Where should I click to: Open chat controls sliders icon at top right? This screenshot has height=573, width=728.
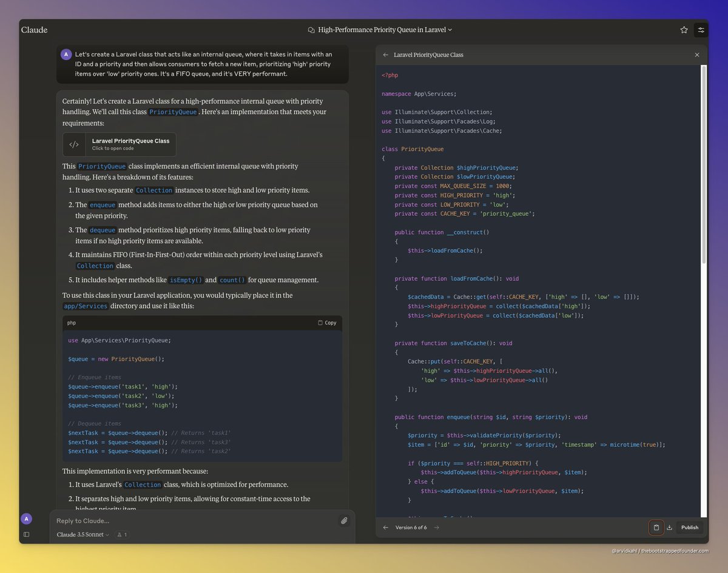point(701,30)
